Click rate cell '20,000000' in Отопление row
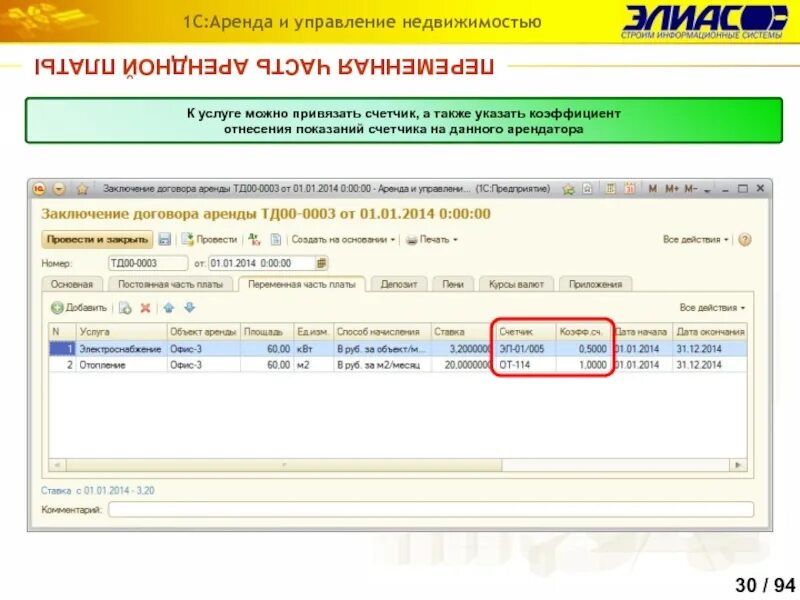800x600 pixels. coord(461,365)
